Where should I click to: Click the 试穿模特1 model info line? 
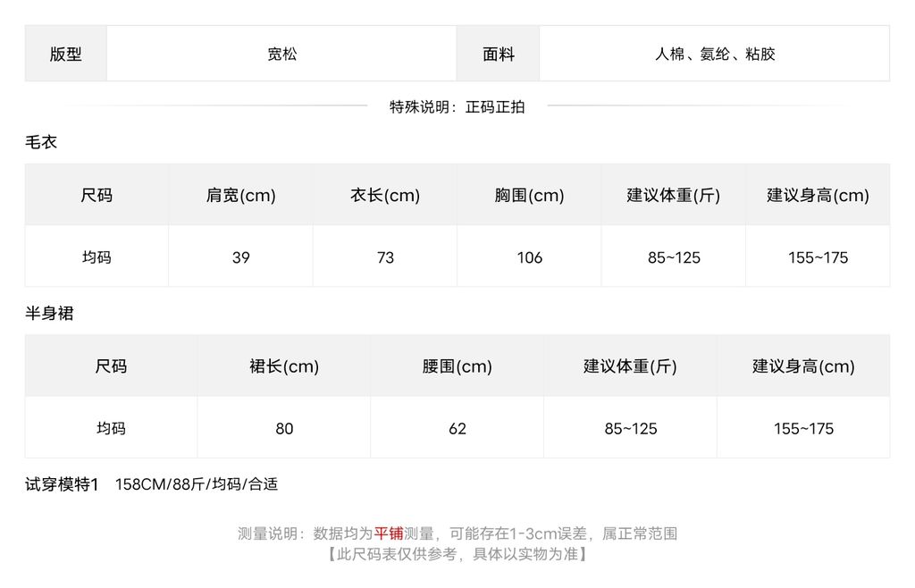click(x=152, y=484)
